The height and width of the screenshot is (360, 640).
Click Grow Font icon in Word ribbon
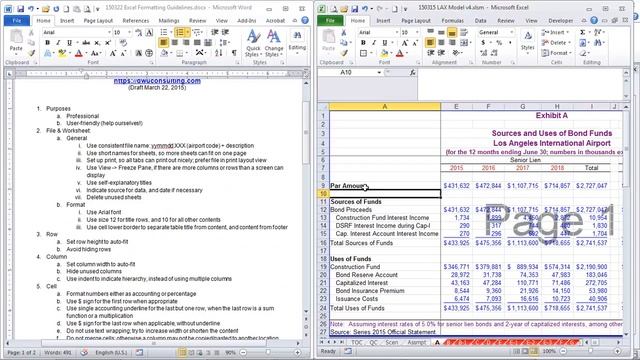pos(113,53)
